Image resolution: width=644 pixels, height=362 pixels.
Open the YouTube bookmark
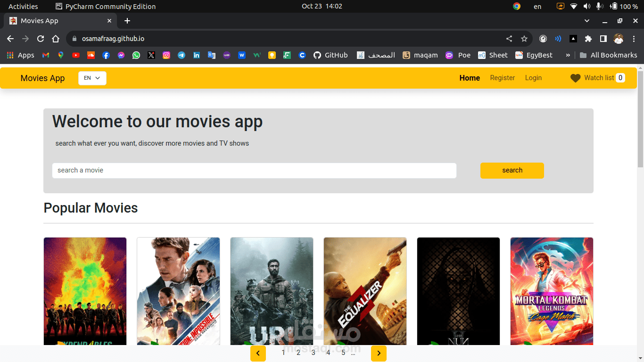coord(76,55)
